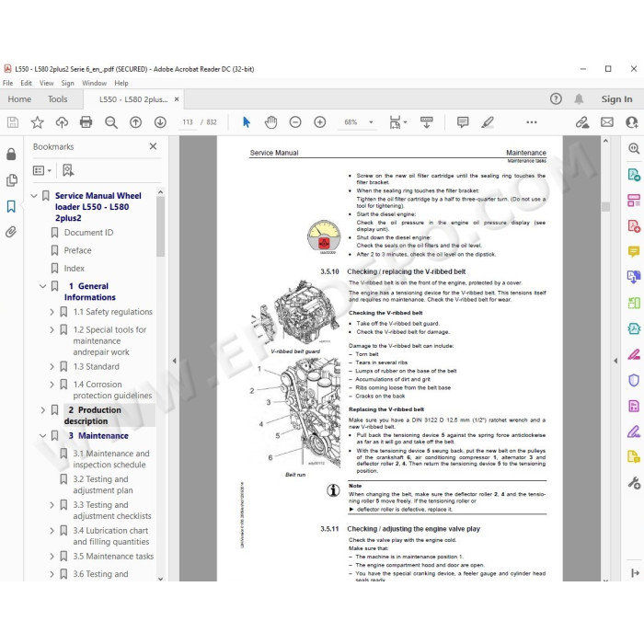Upload the file to cloud icon
This screenshot has height=644, width=644.
[x=62, y=122]
